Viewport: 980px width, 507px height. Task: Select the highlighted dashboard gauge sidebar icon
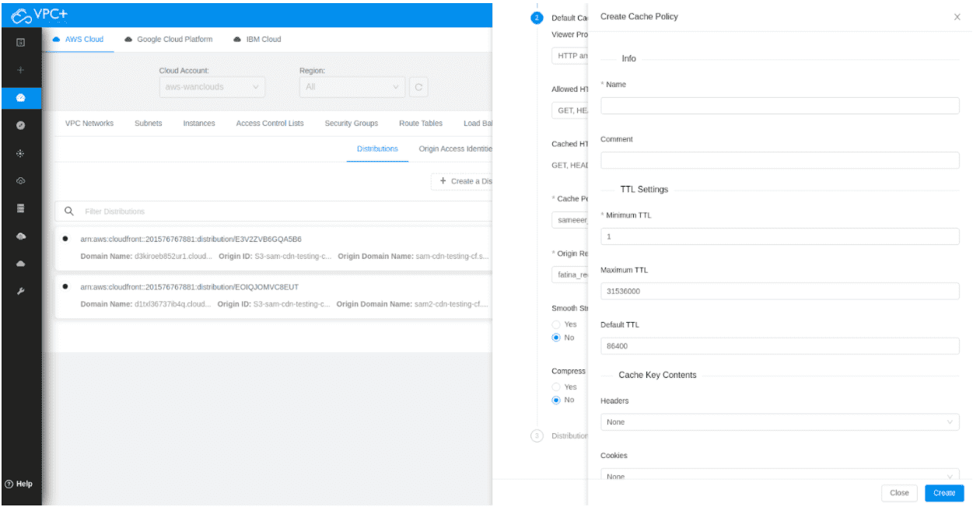21,98
